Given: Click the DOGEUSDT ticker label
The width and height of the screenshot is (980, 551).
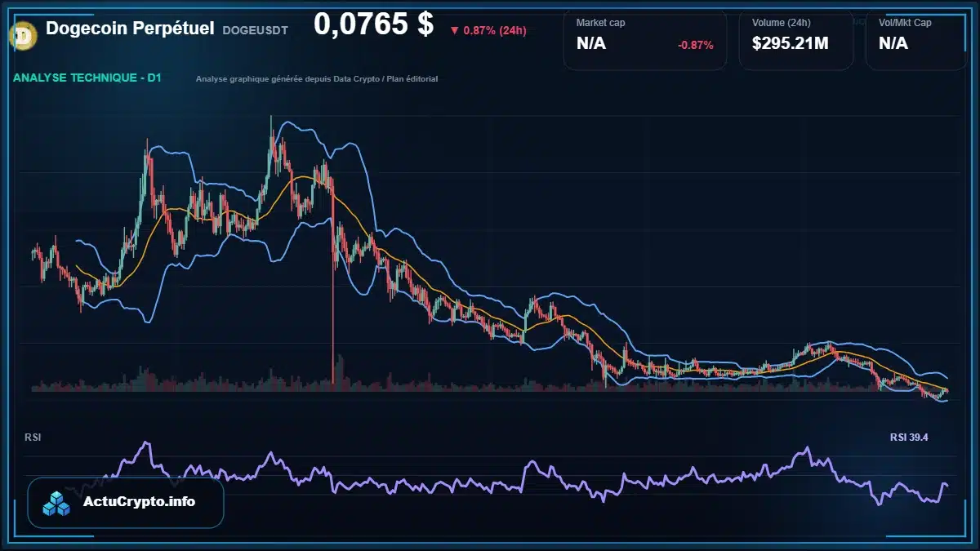Looking at the screenshot, I should (256, 29).
